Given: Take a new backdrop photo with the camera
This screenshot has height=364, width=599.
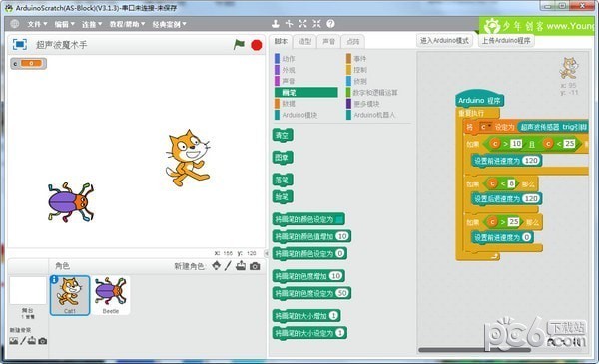Looking at the screenshot, I should [43, 341].
